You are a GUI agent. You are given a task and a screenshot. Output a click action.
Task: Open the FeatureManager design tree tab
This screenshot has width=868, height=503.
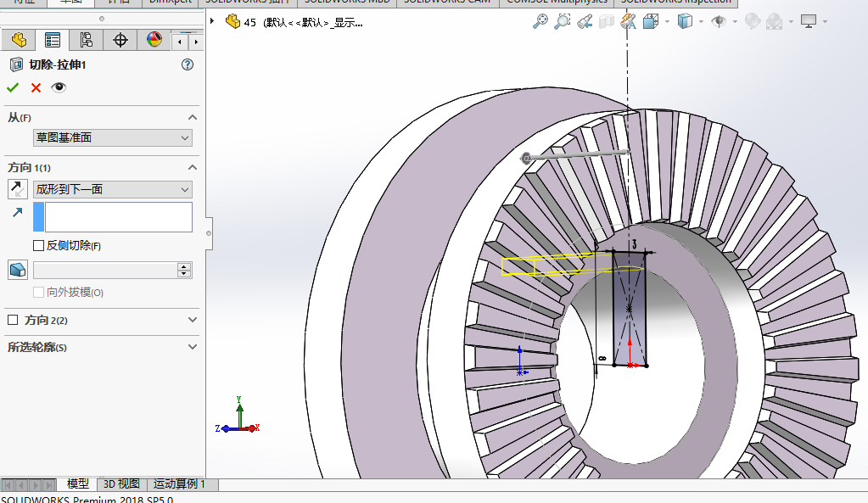(x=19, y=40)
